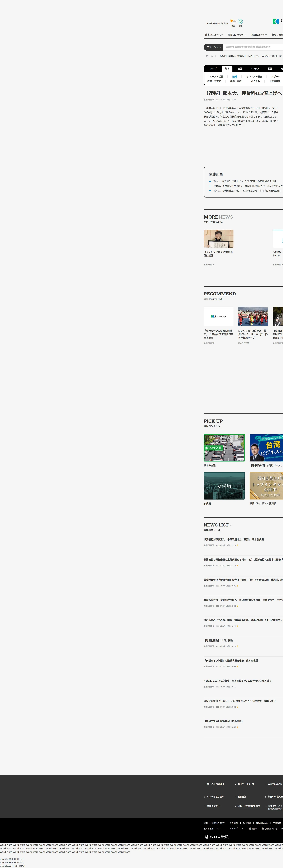Switch to the 動画 tab

270,69
